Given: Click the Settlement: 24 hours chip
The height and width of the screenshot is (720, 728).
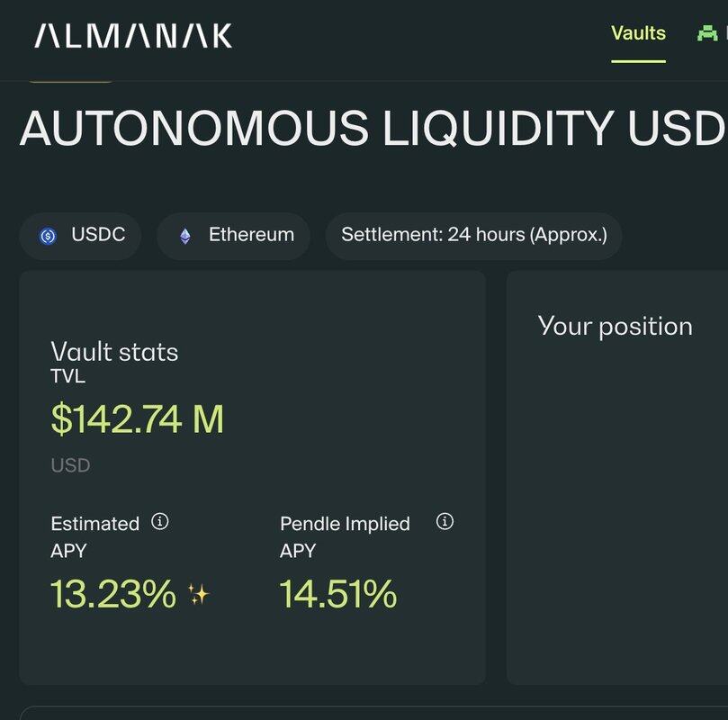Looking at the screenshot, I should pos(473,235).
